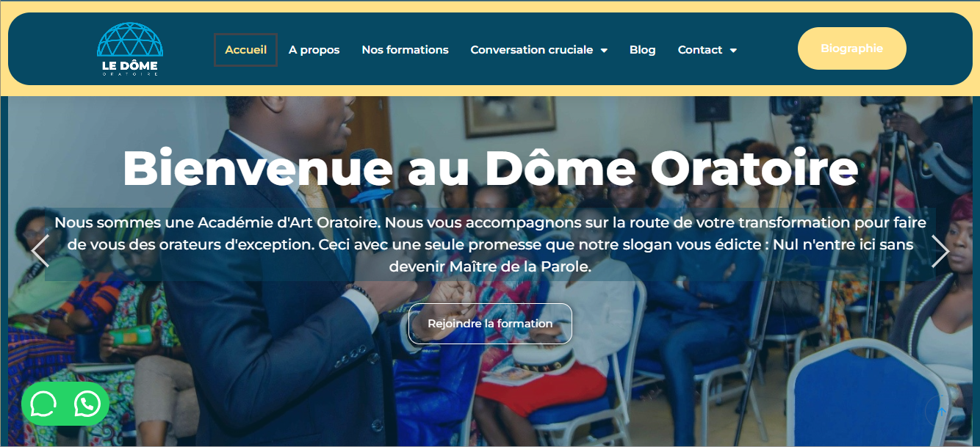The height and width of the screenshot is (447, 980).
Task: Advance to next slide with right arrow
Action: [x=940, y=251]
